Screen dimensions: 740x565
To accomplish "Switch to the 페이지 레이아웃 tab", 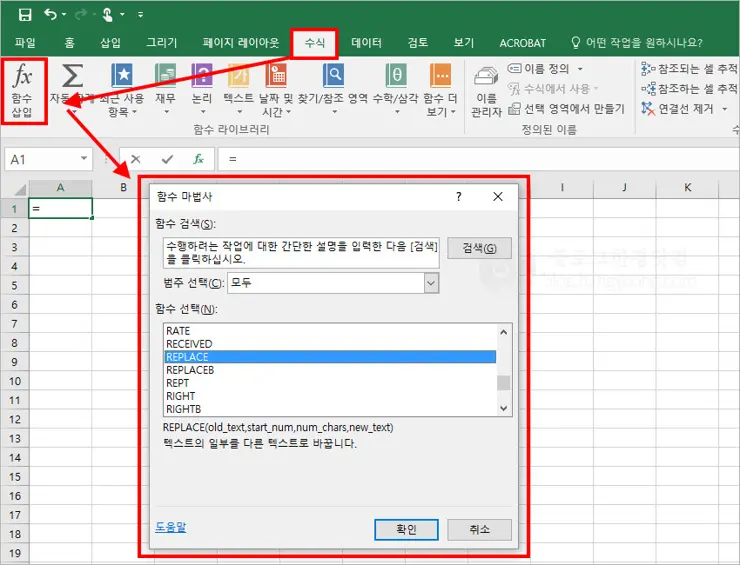I will coord(241,43).
